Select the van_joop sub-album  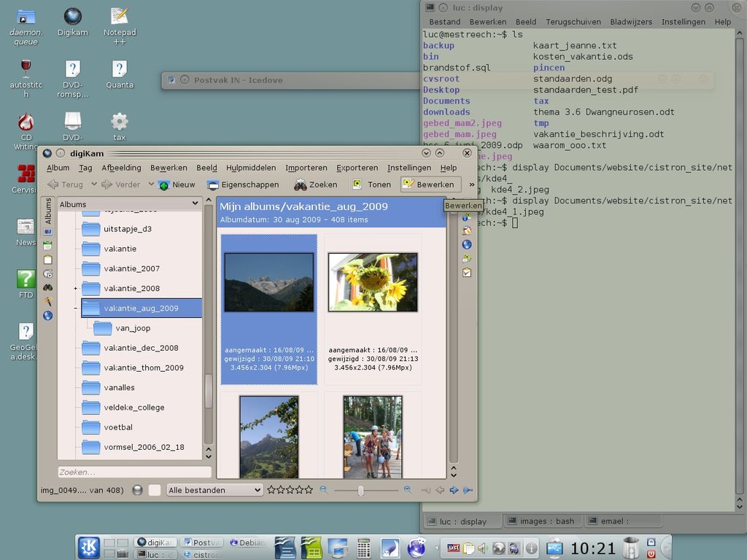coord(133,328)
